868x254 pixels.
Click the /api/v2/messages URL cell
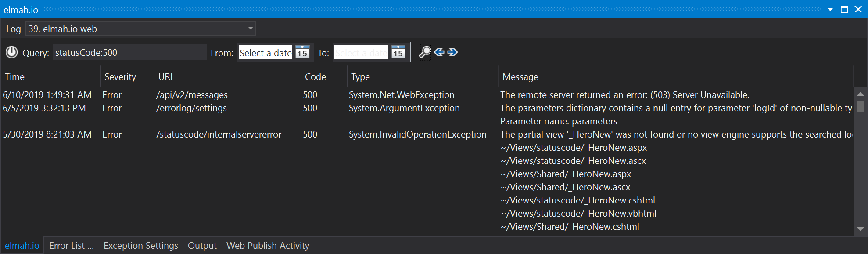(192, 95)
